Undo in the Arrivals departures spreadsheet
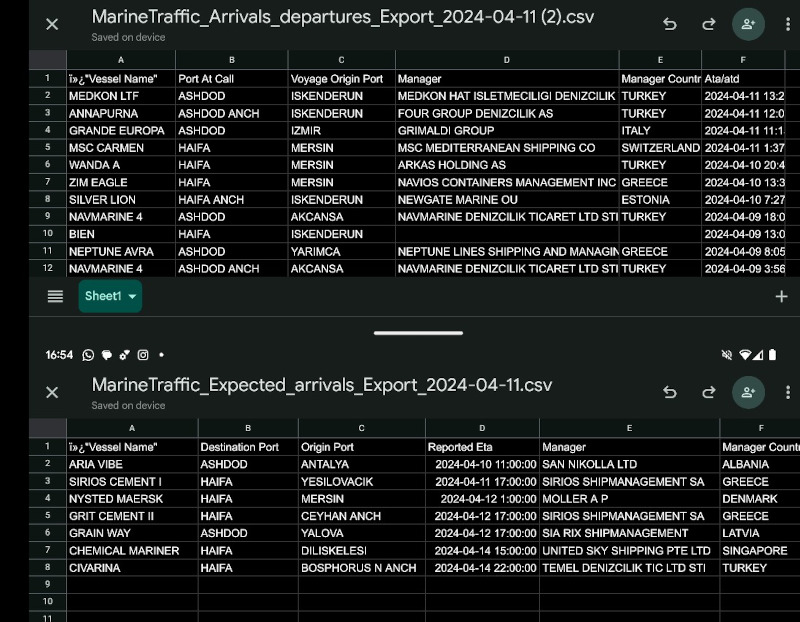This screenshot has height=622, width=800. (x=670, y=24)
